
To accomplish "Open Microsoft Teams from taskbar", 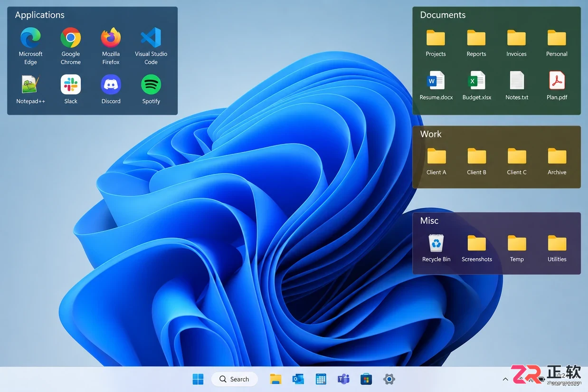I will (x=343, y=379).
